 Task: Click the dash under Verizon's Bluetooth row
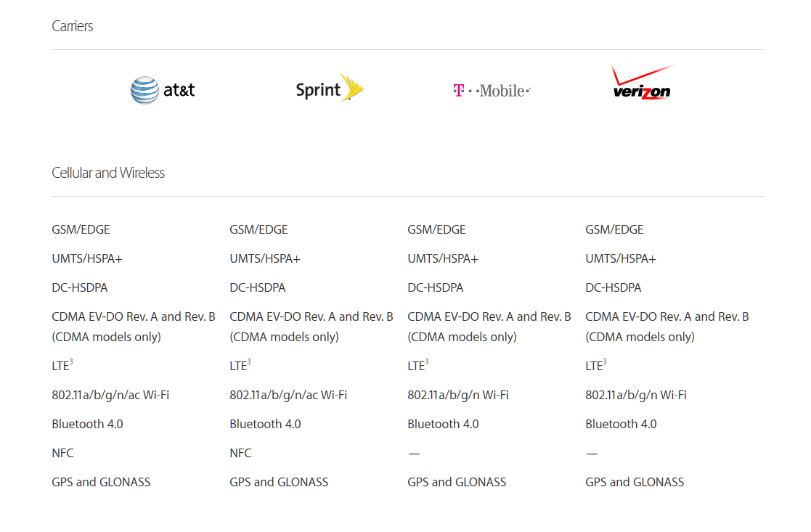coord(592,454)
